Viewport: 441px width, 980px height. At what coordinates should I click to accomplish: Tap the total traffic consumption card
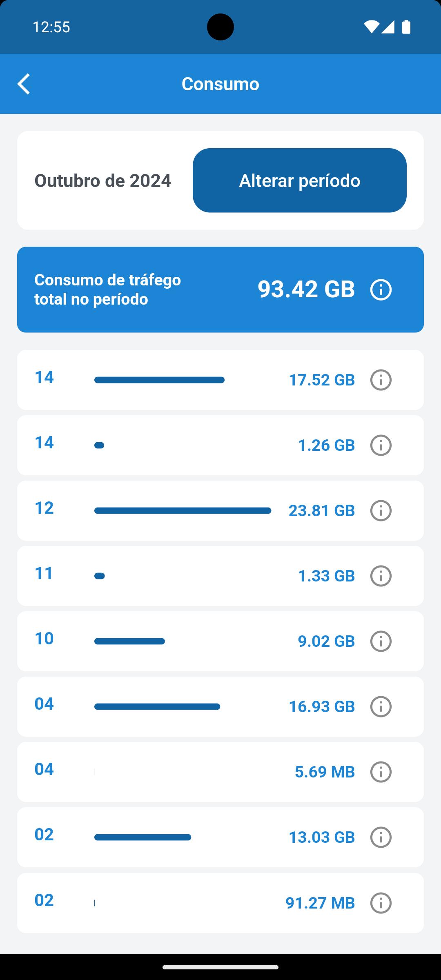click(220, 290)
